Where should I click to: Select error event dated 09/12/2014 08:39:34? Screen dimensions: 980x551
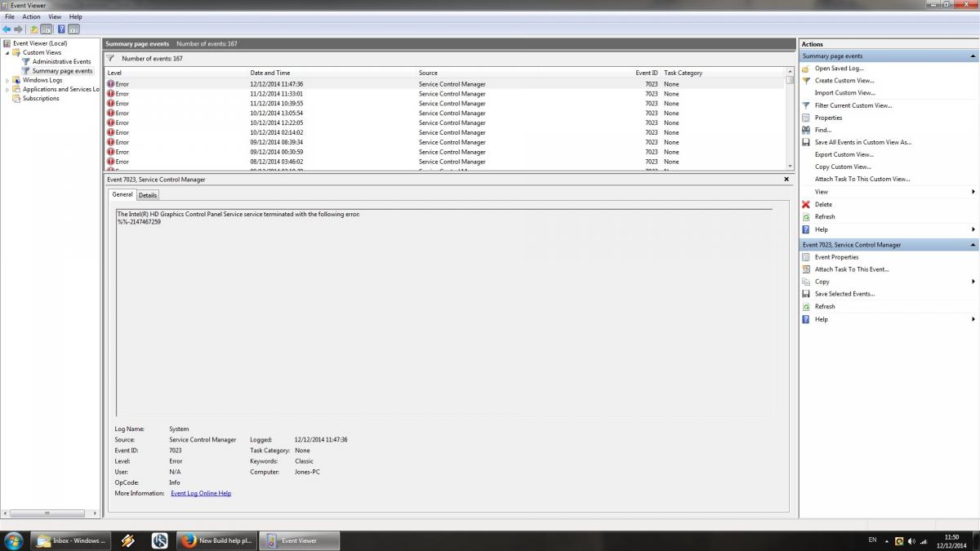[x=445, y=142]
